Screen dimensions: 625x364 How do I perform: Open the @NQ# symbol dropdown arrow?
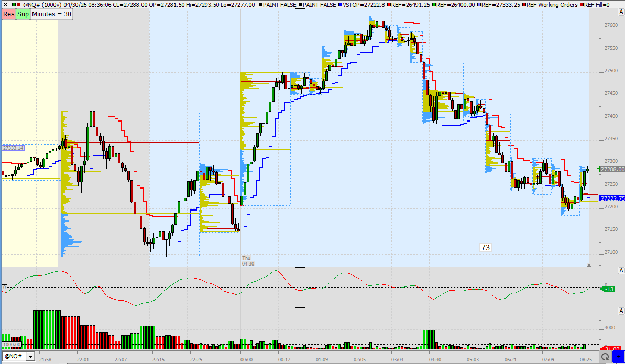tap(30, 356)
